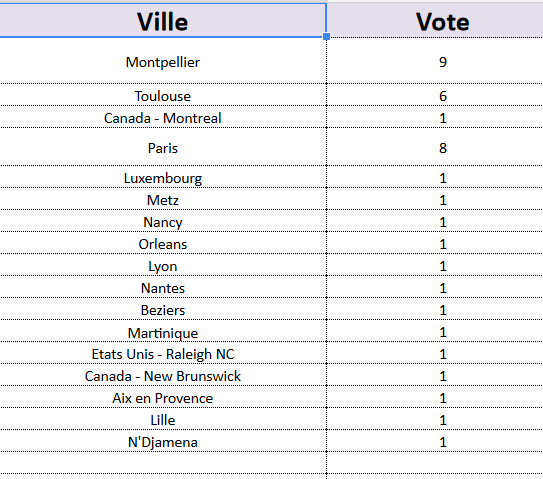
Task: Click the N'Djamena cell
Action: tap(163, 441)
